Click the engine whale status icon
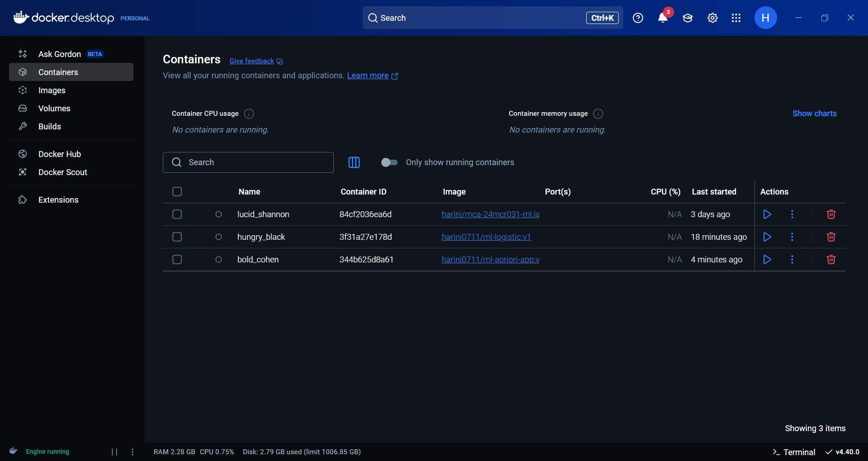Screen dimensions: 868x461 14,451
